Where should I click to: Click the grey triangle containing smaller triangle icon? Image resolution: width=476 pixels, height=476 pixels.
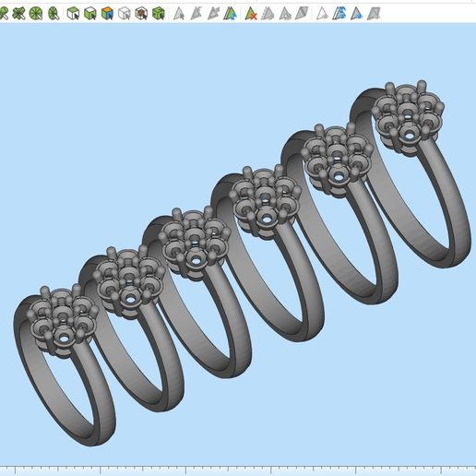[285, 14]
